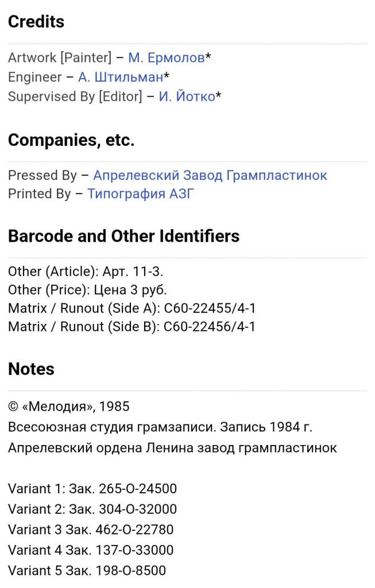This screenshot has height=588, width=375.
Task: Click the Side B matrix runout line
Action: coord(132,327)
